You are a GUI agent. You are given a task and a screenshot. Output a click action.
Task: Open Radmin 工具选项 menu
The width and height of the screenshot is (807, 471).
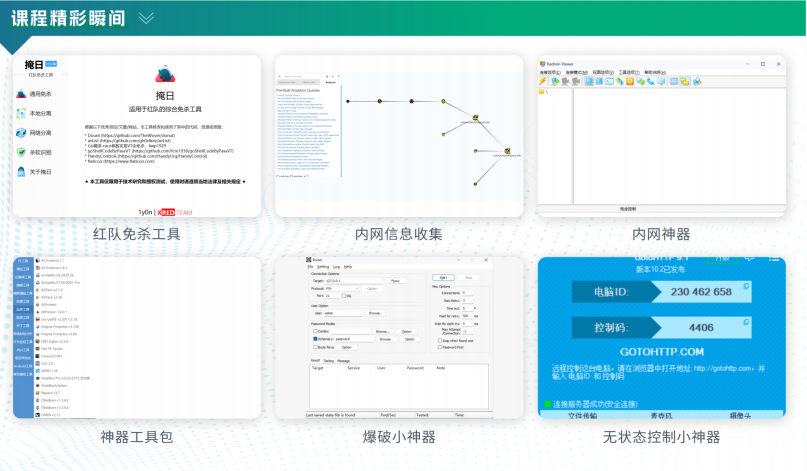click(x=629, y=73)
